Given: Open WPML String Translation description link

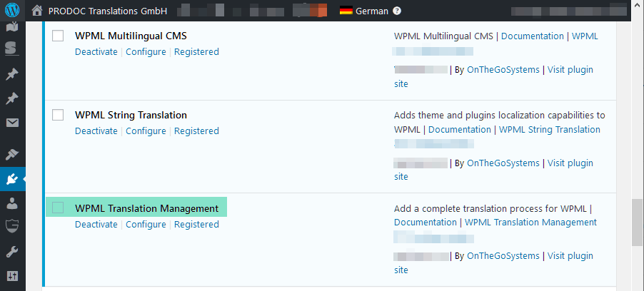Looking at the screenshot, I should [550, 129].
